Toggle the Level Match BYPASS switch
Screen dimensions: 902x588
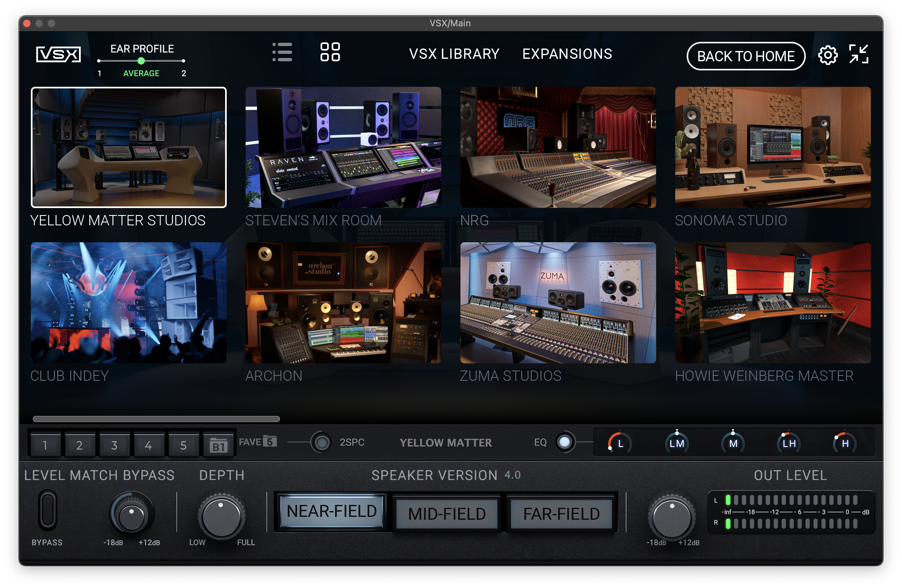coord(47,509)
